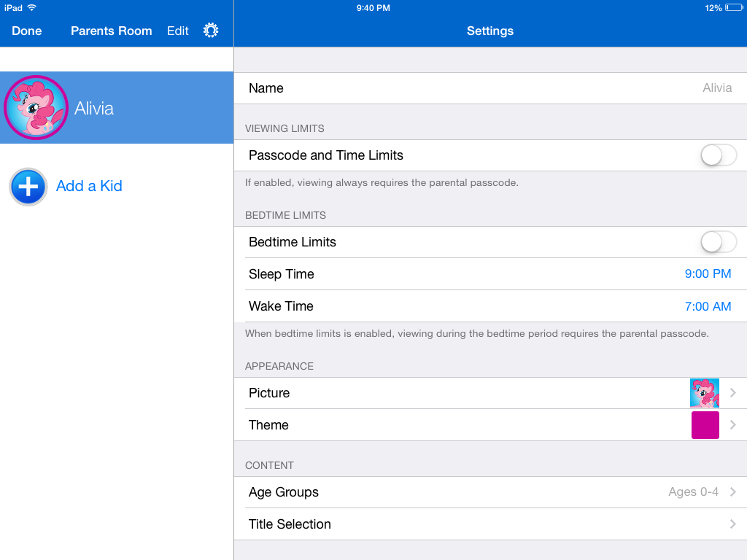Open the settings gear icon
747x560 pixels.
tap(211, 31)
